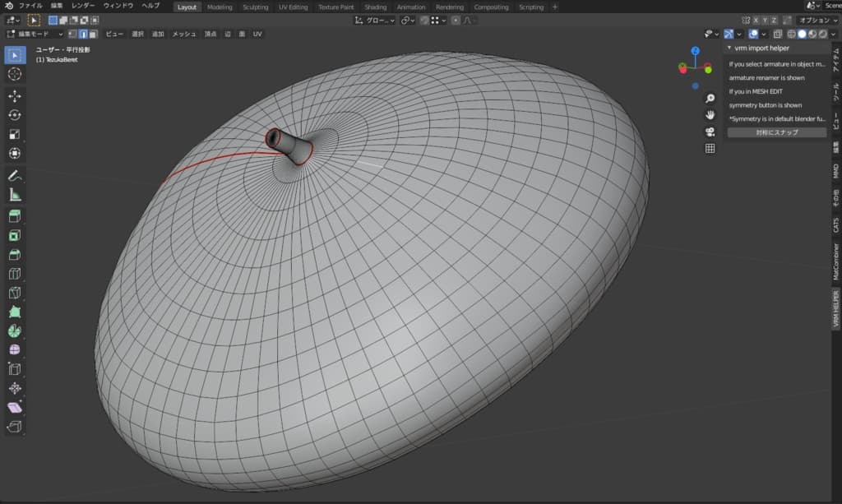Choose the Bevel tool
Image resolution: width=842 pixels, height=504 pixels.
(14, 255)
